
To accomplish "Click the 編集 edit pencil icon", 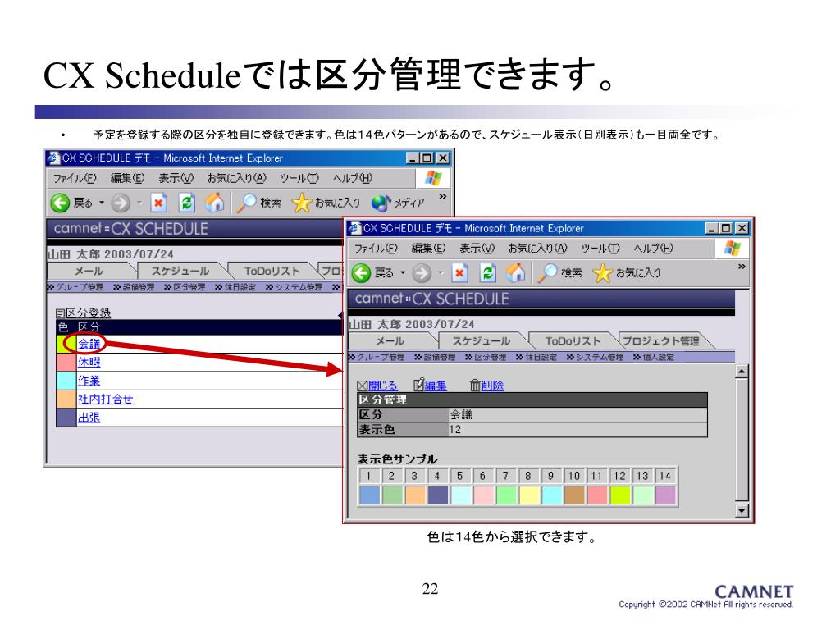I will tap(419, 385).
